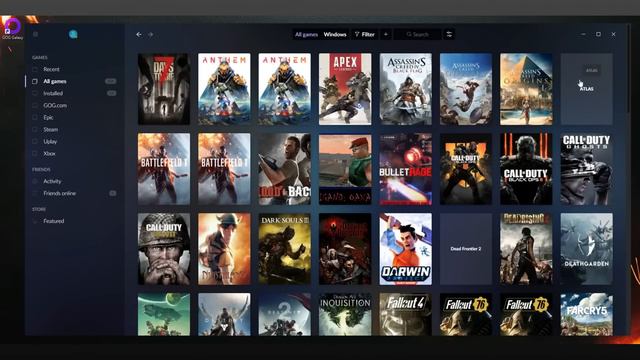Viewport: 640px width, 360px height.
Task: Open the Call of Duty Ghosts cover
Action: [587, 169]
